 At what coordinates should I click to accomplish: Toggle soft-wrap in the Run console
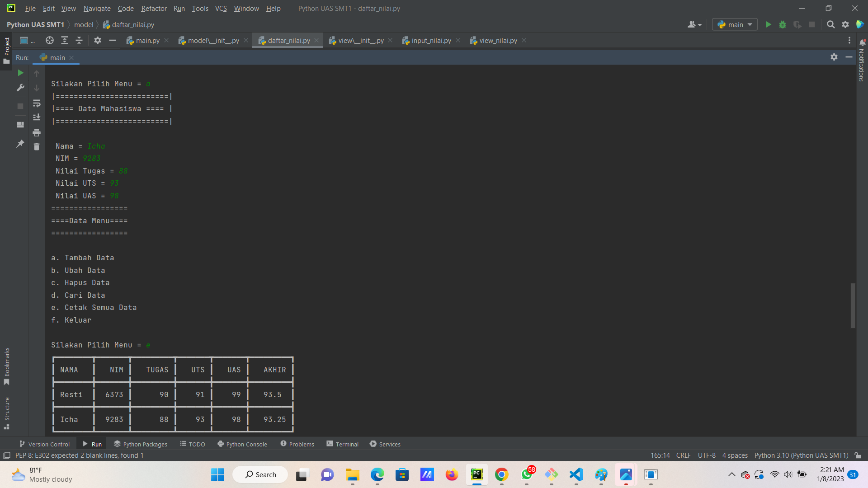tap(37, 103)
